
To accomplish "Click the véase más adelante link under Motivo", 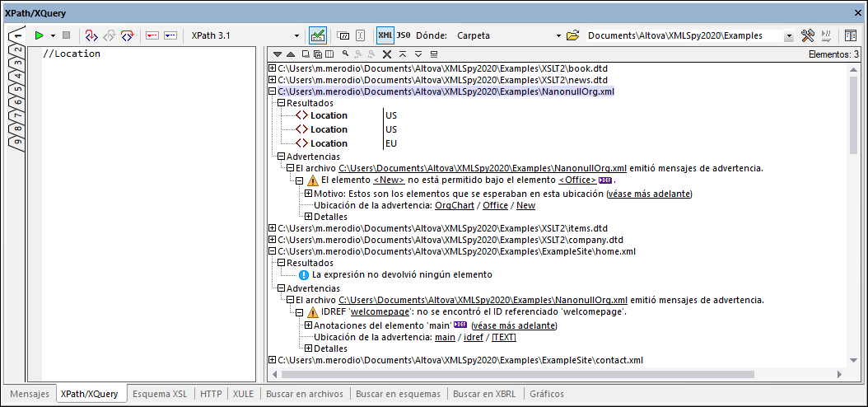I will (649, 194).
